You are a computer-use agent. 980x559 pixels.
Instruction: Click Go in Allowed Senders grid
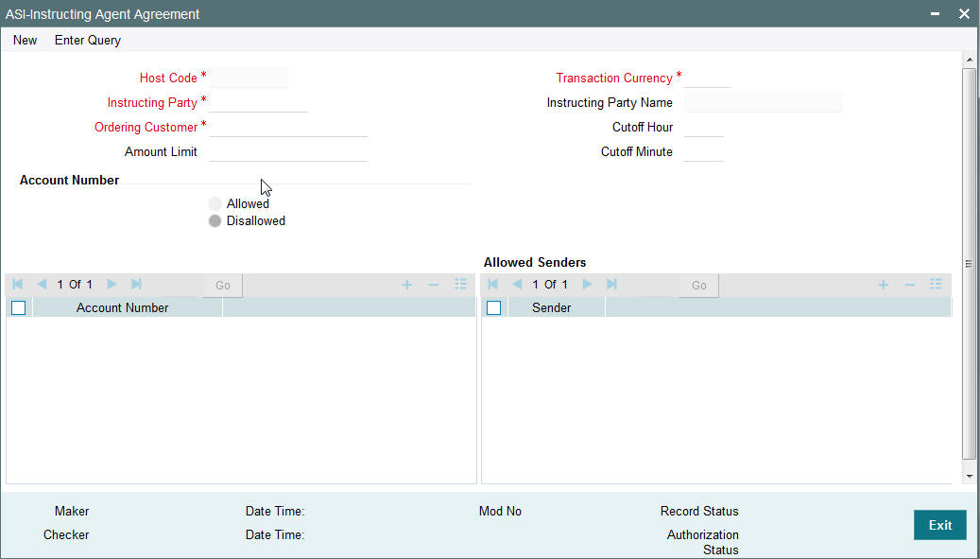tap(699, 285)
